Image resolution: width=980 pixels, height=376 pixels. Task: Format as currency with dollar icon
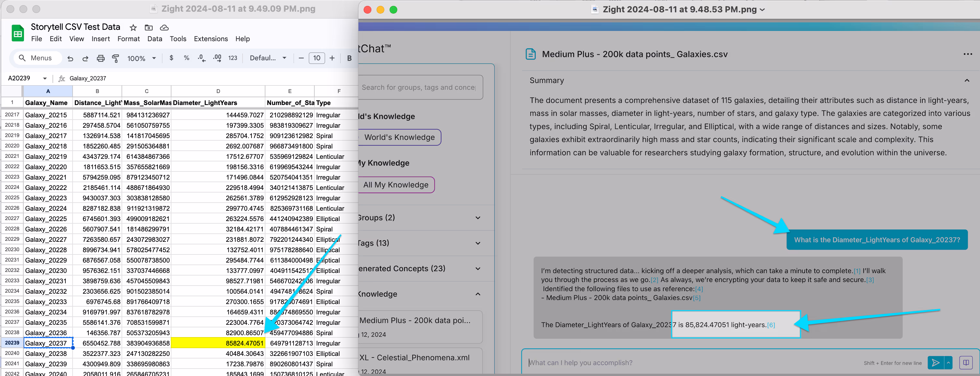click(171, 58)
